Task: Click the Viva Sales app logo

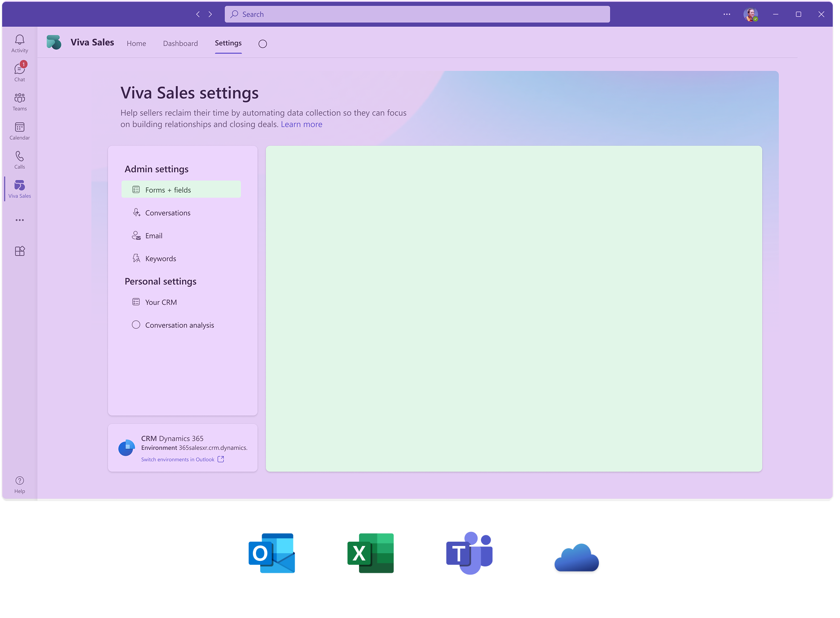Action: (x=54, y=42)
